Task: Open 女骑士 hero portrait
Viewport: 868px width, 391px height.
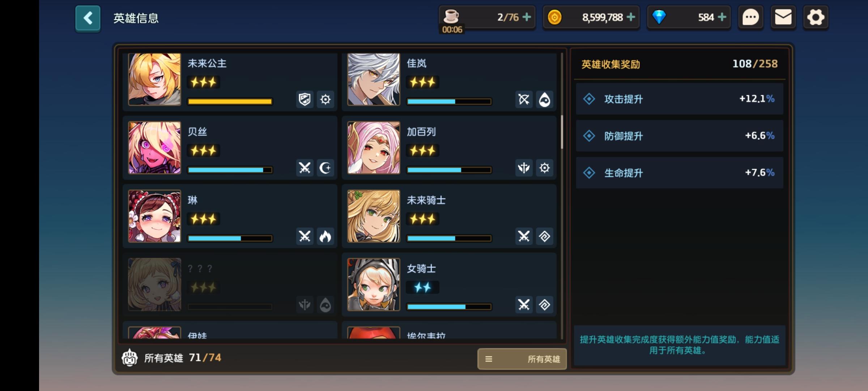Action: [x=374, y=285]
